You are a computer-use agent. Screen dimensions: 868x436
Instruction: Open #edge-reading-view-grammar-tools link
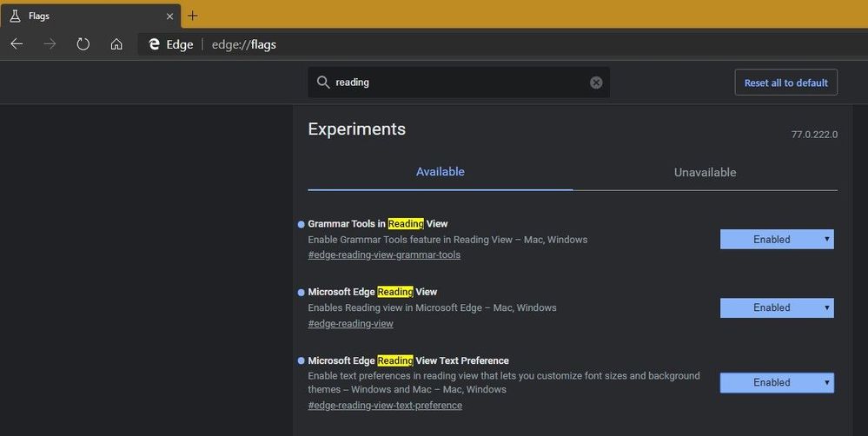coord(384,254)
